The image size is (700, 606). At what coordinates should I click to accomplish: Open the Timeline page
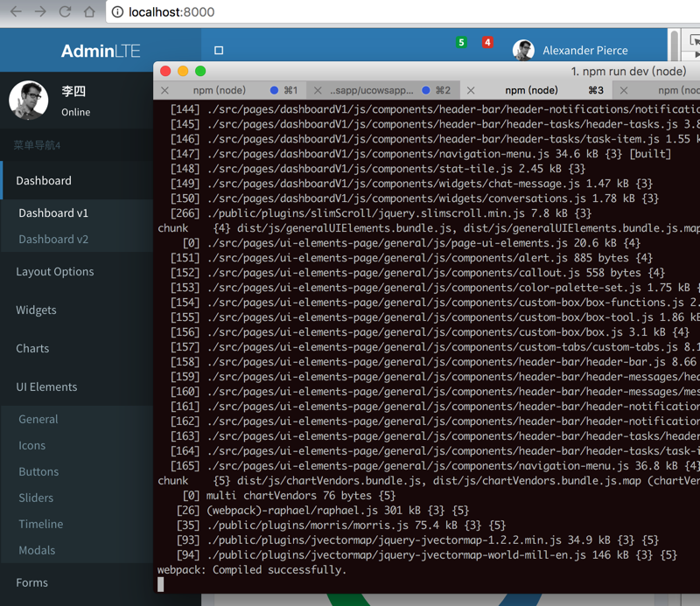pyautogui.click(x=41, y=524)
